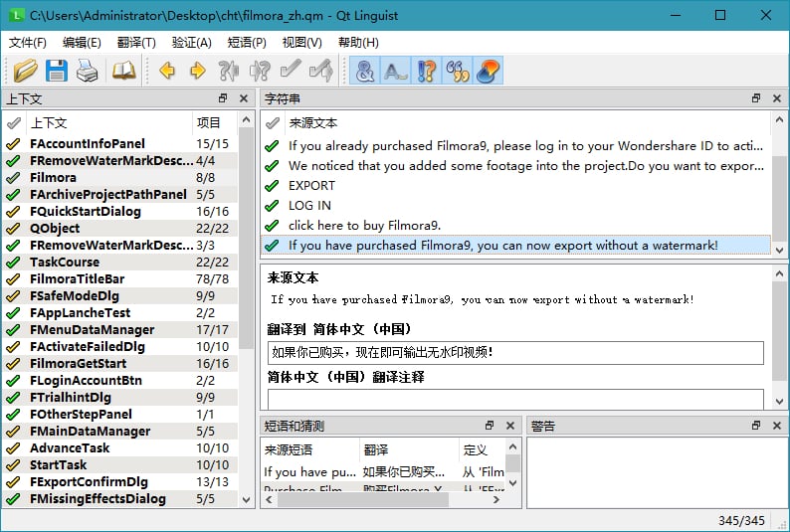The height and width of the screenshot is (532, 790).
Task: Toggle accelerator validation ampersand icon
Action: tap(365, 71)
